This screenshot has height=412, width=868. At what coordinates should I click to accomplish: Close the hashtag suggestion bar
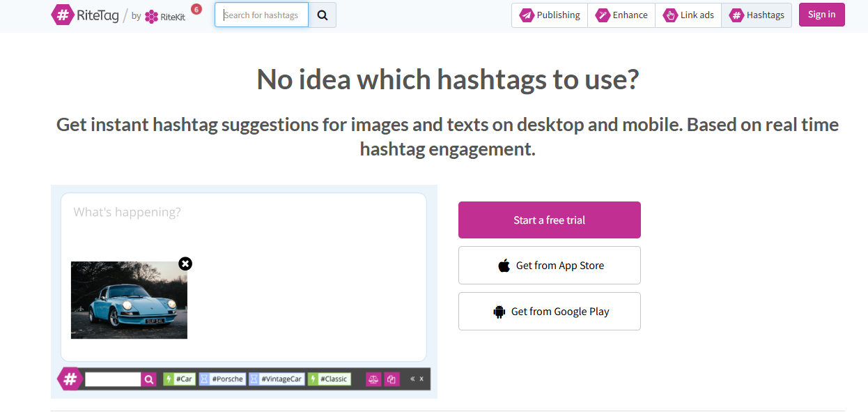[x=421, y=379]
